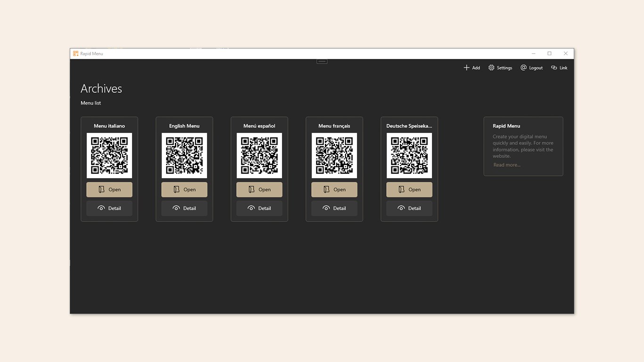The image size is (644, 362).
Task: Minimize the Rapid Menu window
Action: [x=534, y=54]
